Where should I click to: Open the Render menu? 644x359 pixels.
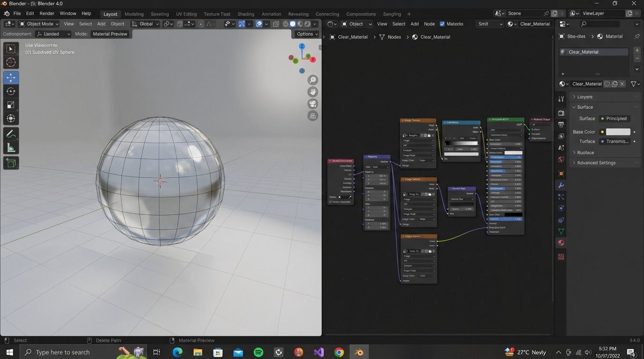47,14
